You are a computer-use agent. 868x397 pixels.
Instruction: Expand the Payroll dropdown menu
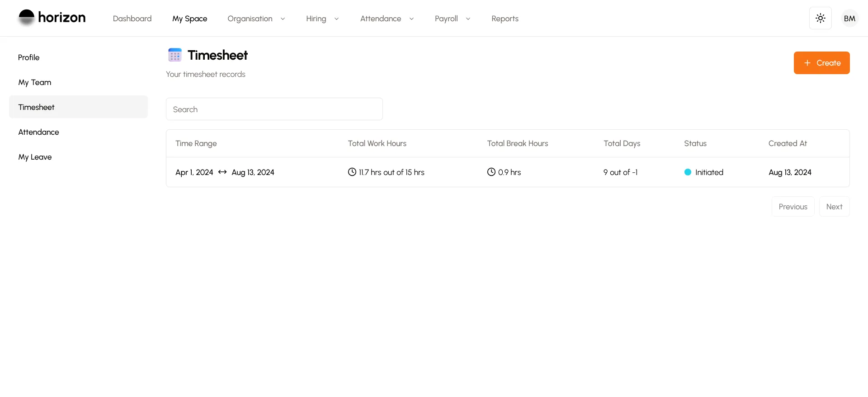tap(453, 19)
